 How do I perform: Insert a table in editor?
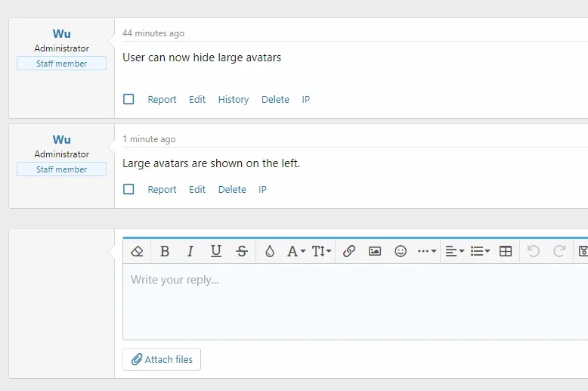click(506, 251)
